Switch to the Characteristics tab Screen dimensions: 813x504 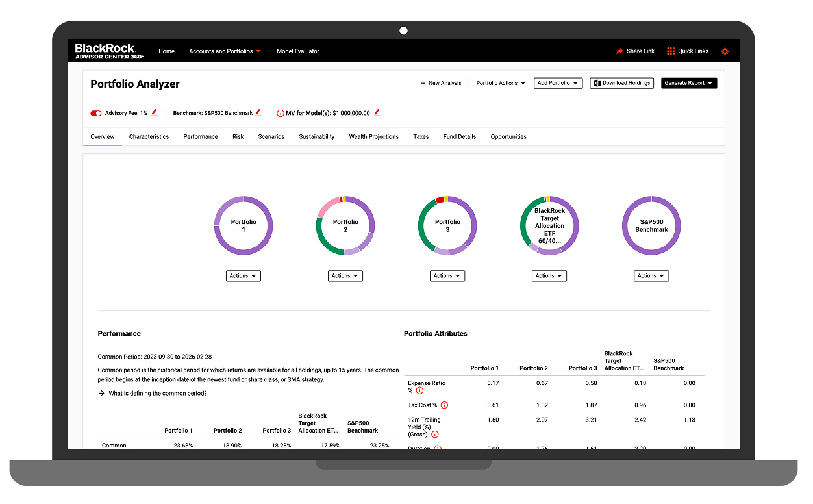(x=149, y=137)
